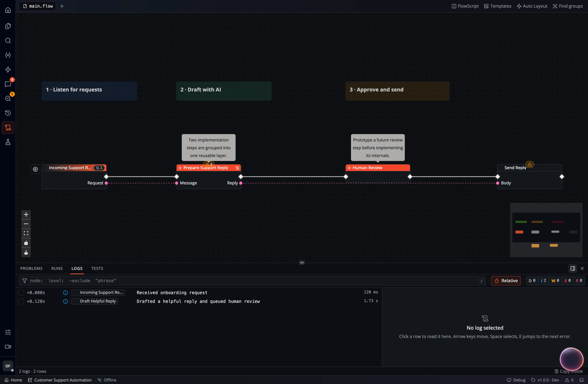Open the lightning triggers sidebar icon
588x384 pixels.
pyautogui.click(x=8, y=70)
